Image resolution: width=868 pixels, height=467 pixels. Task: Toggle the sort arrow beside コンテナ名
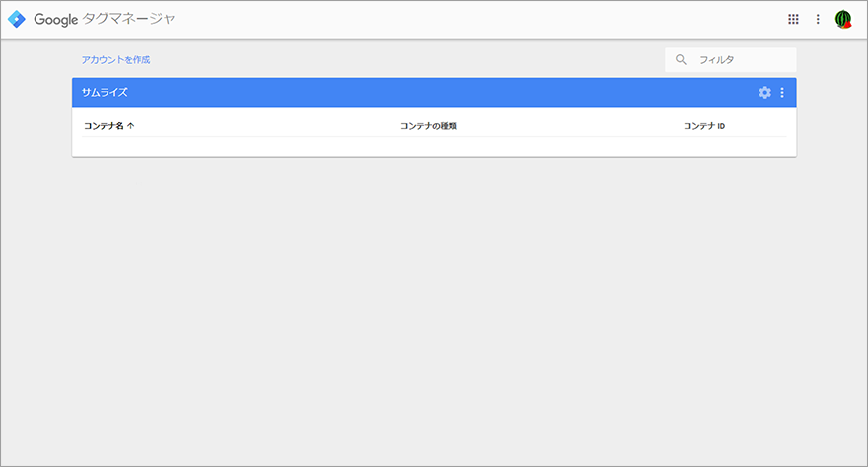pos(130,126)
